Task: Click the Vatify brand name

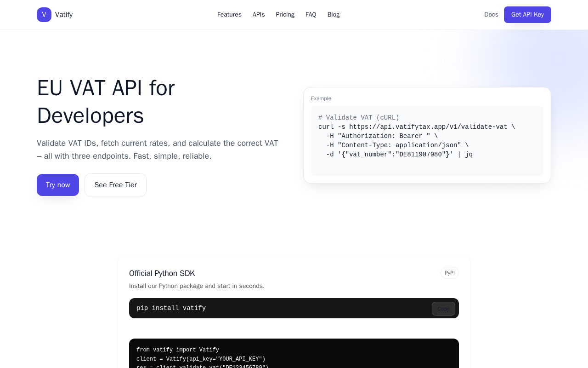Action: click(64, 15)
